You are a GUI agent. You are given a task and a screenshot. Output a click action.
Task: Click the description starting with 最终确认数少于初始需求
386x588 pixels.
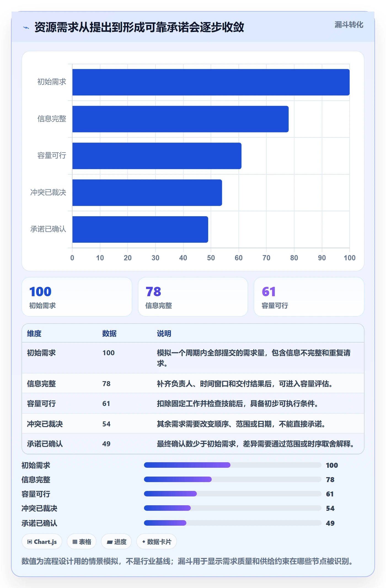tap(256, 444)
